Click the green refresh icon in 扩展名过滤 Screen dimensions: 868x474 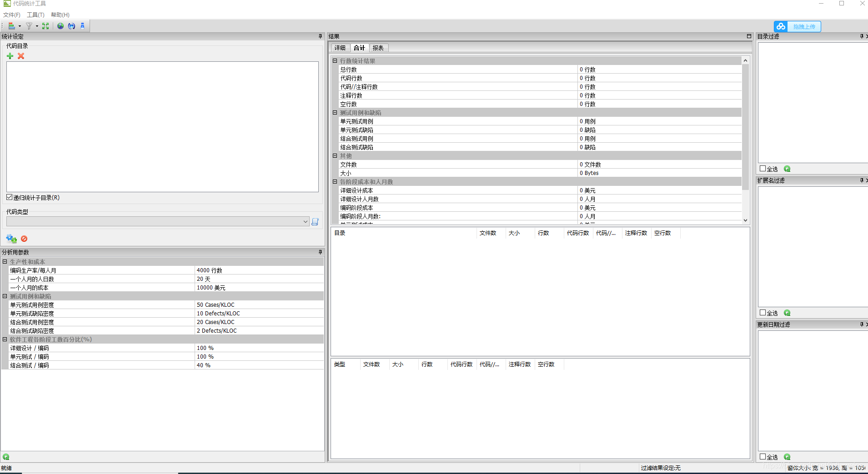coord(787,313)
